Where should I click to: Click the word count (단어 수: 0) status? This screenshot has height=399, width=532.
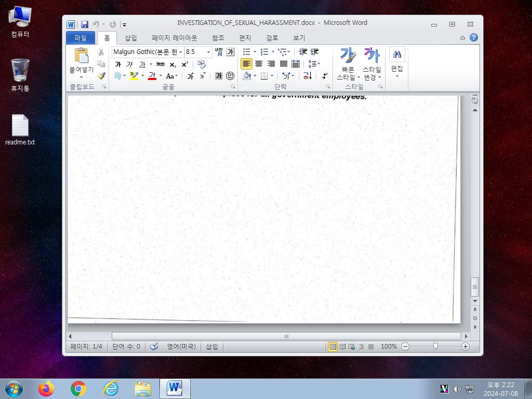point(126,347)
